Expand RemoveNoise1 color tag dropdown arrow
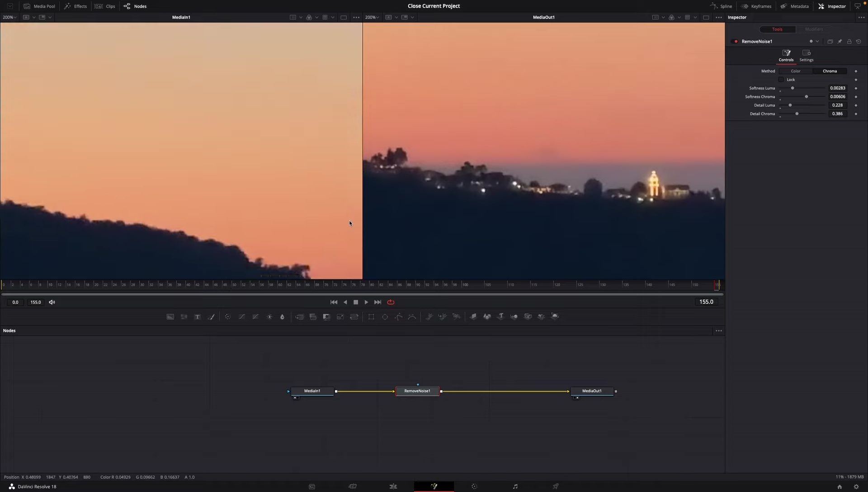This screenshot has height=492, width=868. [x=817, y=42]
